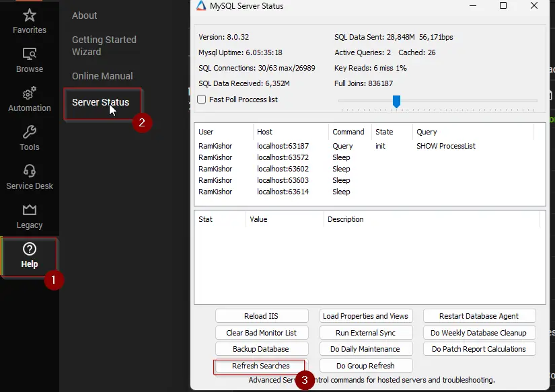The image size is (555, 392).
Task: Open the Online Manual menu entry
Action: coord(102,76)
